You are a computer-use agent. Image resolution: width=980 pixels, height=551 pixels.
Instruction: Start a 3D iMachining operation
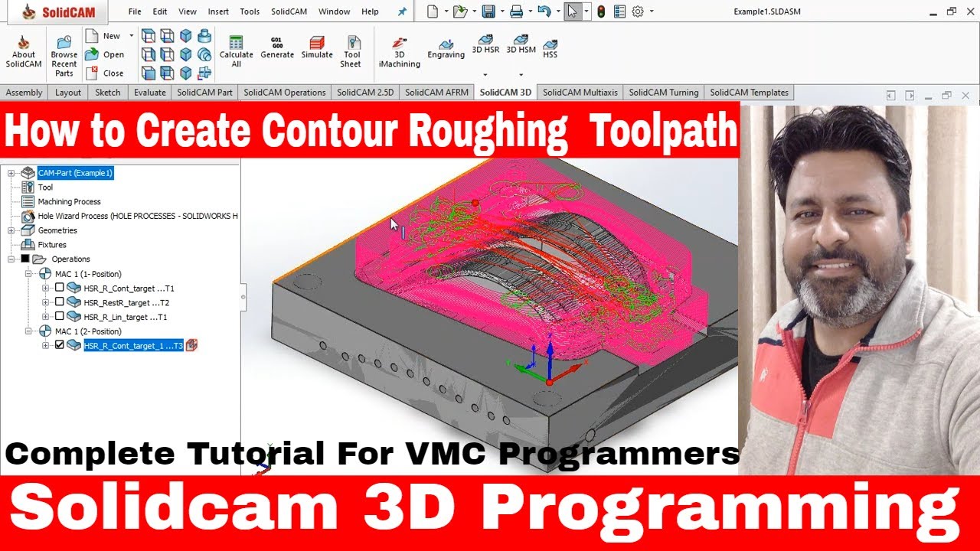coord(400,51)
